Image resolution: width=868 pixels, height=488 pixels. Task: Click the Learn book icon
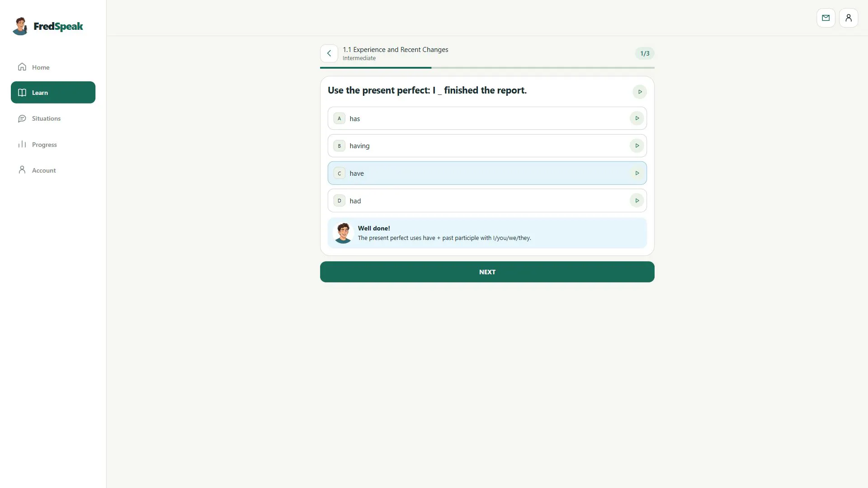point(22,93)
